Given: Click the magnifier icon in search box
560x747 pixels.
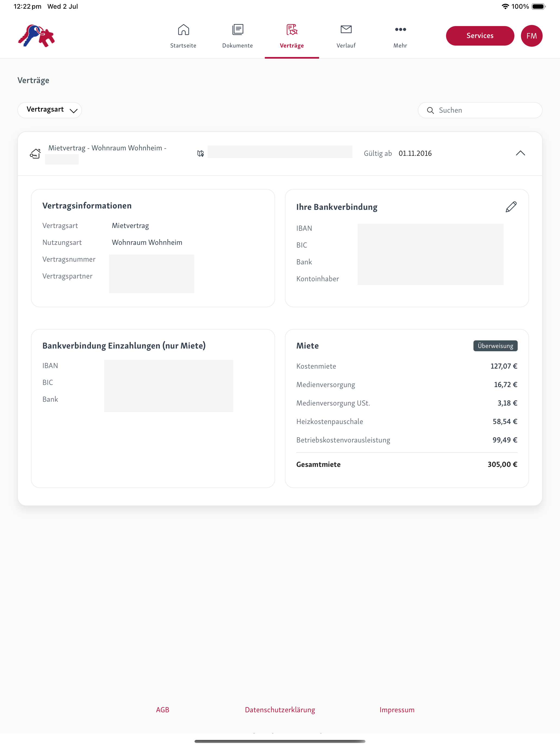Looking at the screenshot, I should click(x=430, y=110).
